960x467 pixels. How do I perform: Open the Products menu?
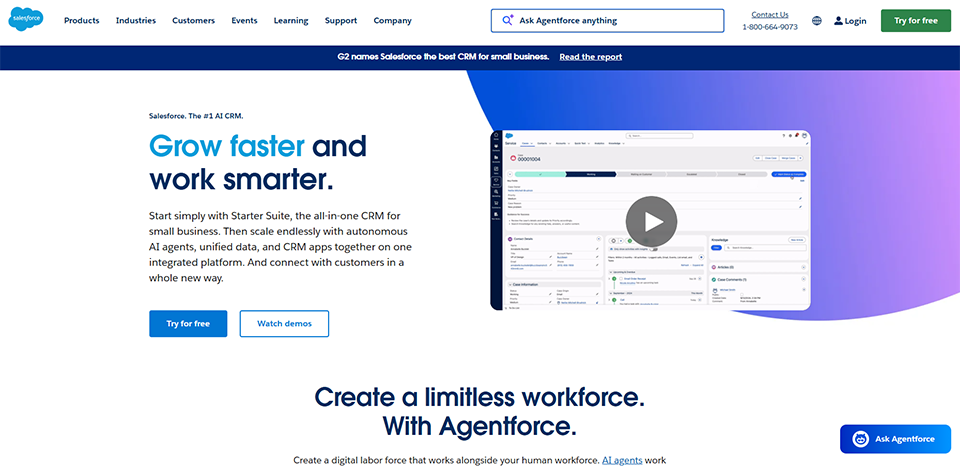click(x=81, y=20)
